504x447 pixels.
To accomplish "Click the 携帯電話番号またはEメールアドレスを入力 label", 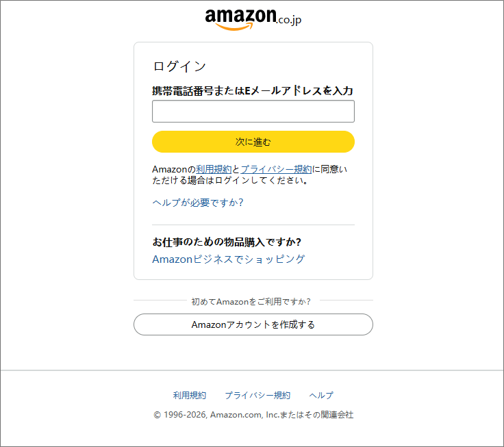I will (252, 90).
